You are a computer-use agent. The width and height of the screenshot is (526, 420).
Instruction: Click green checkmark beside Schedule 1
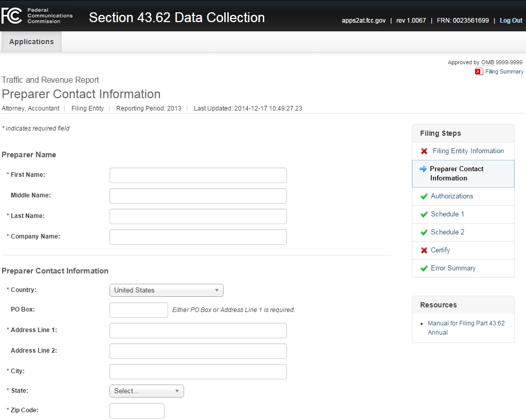click(424, 214)
